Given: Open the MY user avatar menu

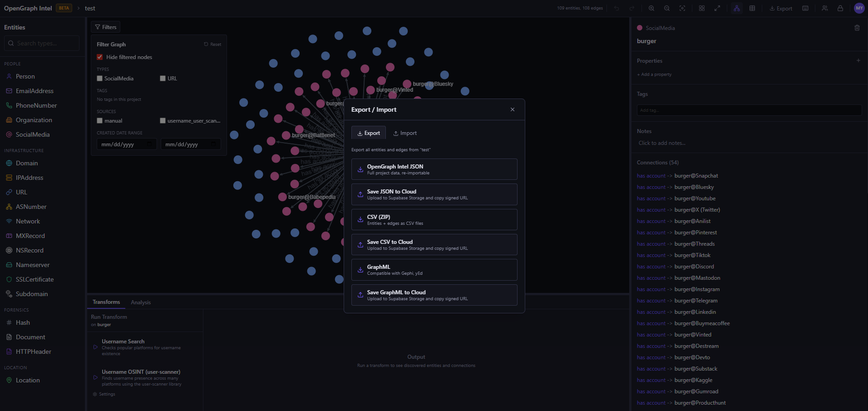Looking at the screenshot, I should [x=859, y=8].
